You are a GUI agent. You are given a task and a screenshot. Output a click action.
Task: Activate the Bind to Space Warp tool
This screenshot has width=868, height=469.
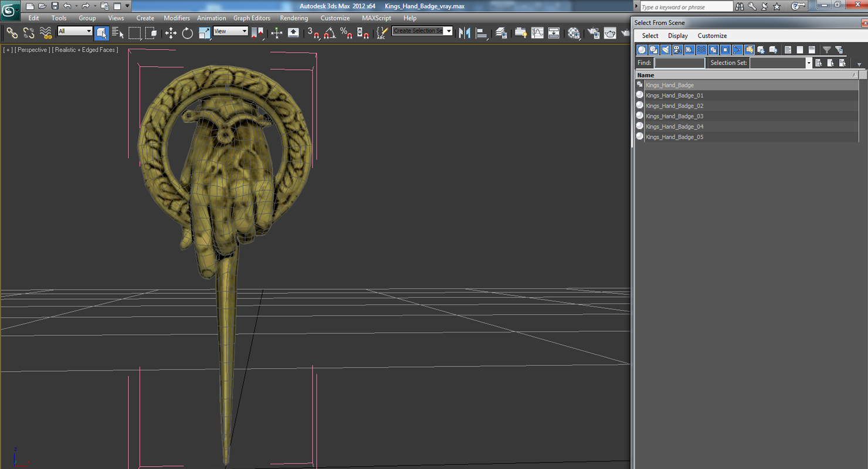click(x=46, y=33)
